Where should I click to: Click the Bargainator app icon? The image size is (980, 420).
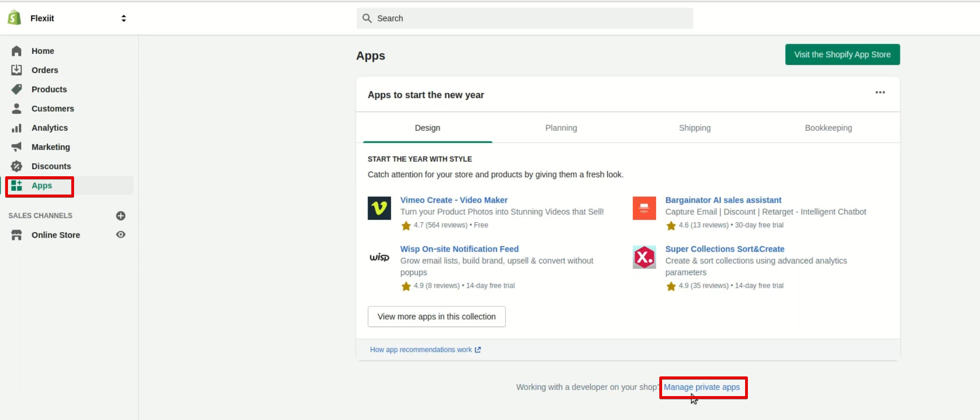click(x=644, y=208)
